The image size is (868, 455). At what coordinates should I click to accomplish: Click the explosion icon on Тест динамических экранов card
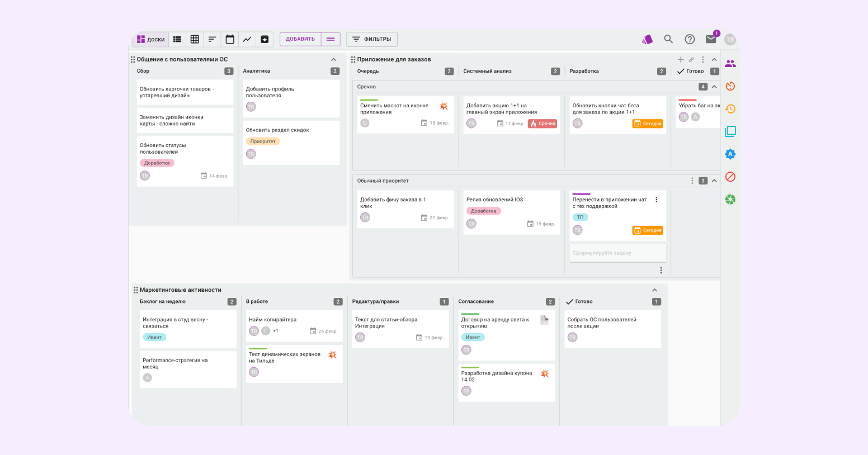point(332,354)
